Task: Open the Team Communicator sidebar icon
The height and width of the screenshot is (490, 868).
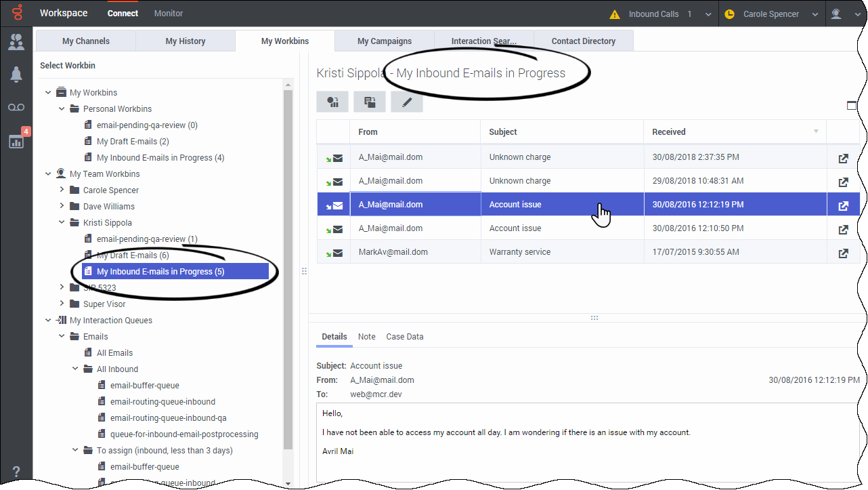Action: point(16,42)
